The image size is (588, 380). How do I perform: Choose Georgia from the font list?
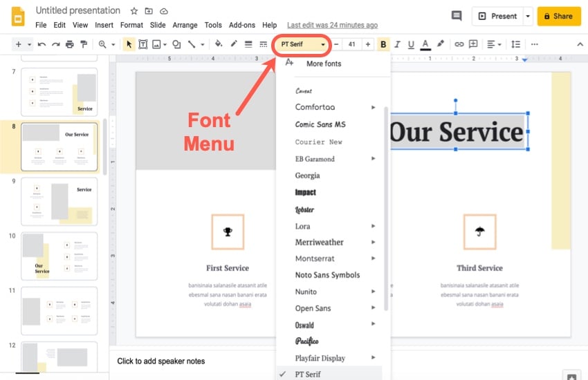pyautogui.click(x=307, y=175)
